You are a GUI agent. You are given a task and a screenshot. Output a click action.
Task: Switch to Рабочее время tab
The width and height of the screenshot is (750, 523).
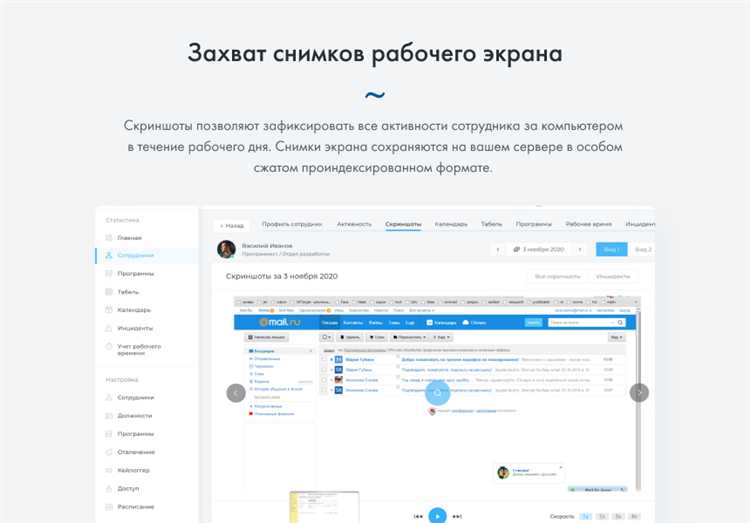click(588, 224)
